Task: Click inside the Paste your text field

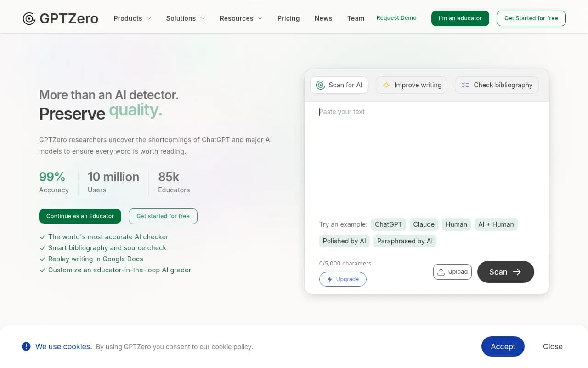Action: (x=426, y=156)
